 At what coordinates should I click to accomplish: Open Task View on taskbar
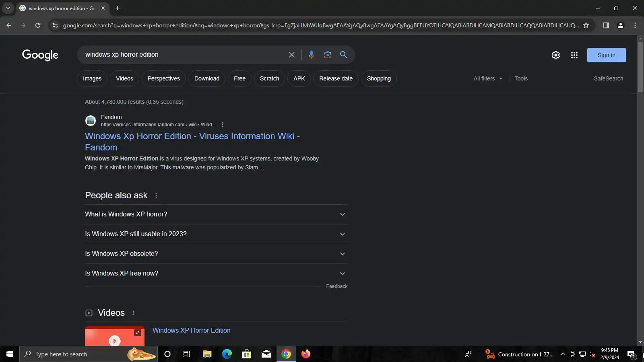pos(187,354)
